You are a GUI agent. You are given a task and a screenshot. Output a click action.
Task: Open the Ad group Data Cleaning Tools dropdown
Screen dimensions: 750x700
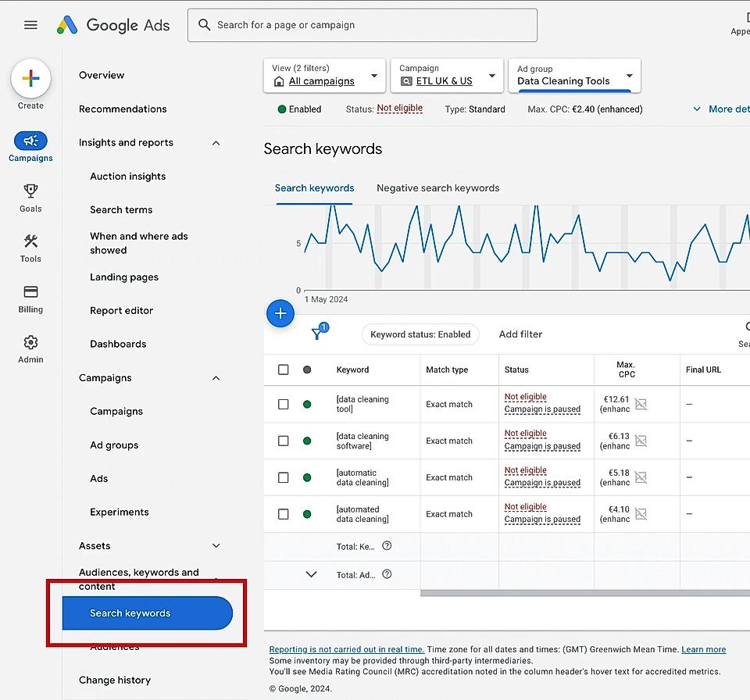574,76
